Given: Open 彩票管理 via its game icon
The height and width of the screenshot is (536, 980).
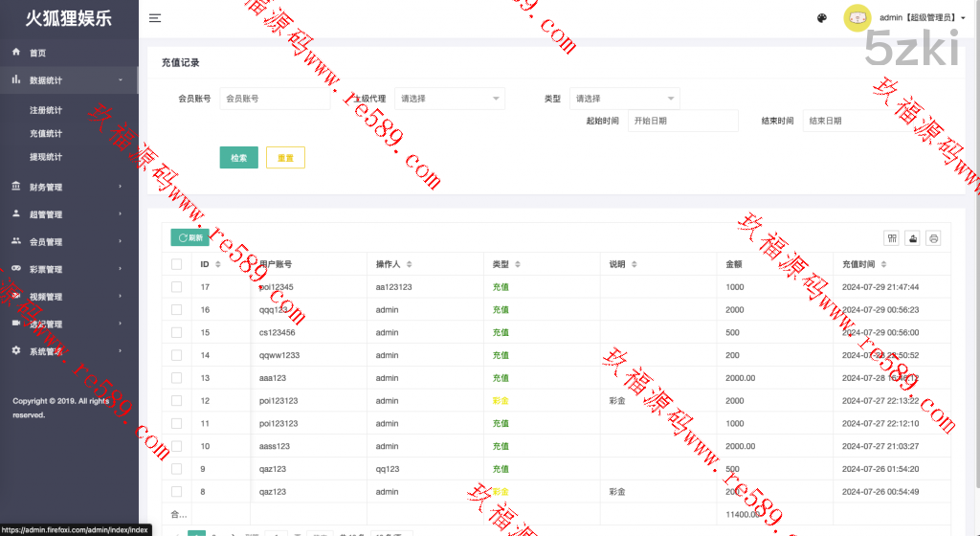Looking at the screenshot, I should pyautogui.click(x=16, y=269).
